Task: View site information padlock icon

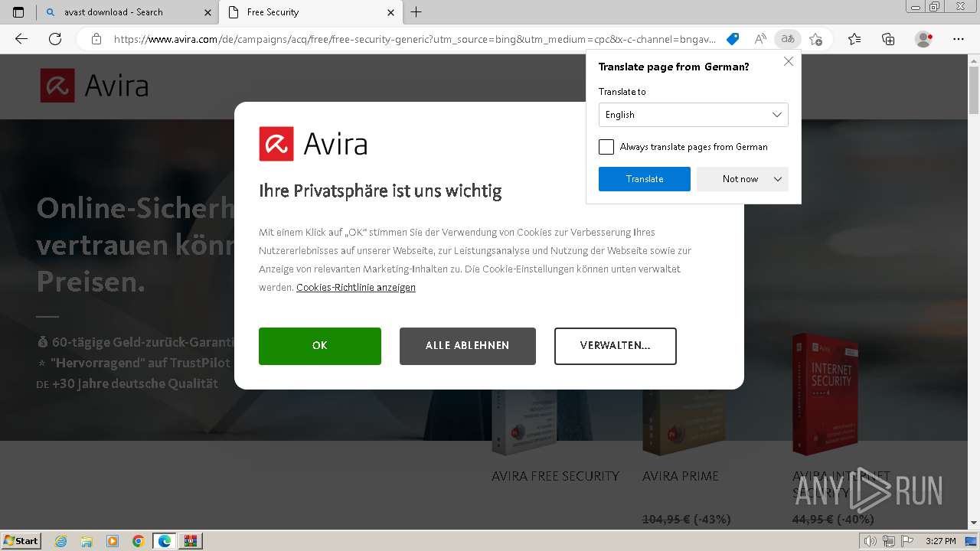Action: tap(96, 39)
